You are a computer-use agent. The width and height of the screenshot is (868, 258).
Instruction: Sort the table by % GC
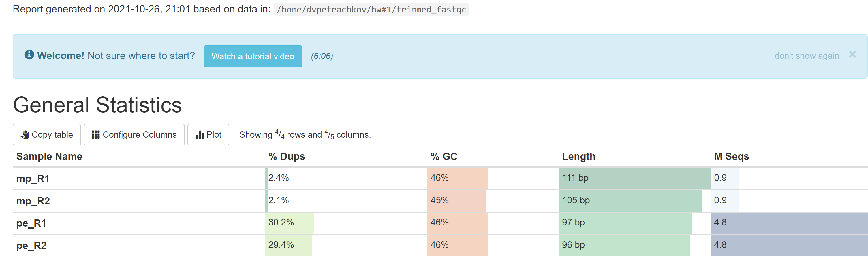pyautogui.click(x=444, y=156)
